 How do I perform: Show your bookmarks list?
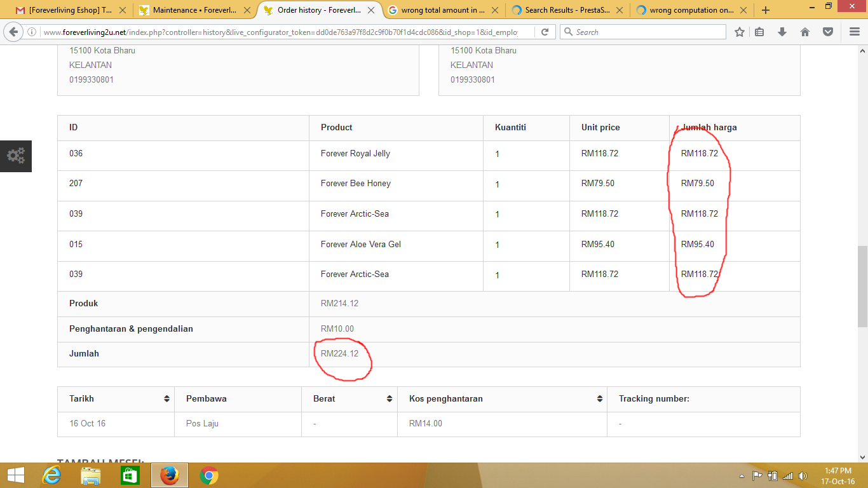tap(759, 32)
